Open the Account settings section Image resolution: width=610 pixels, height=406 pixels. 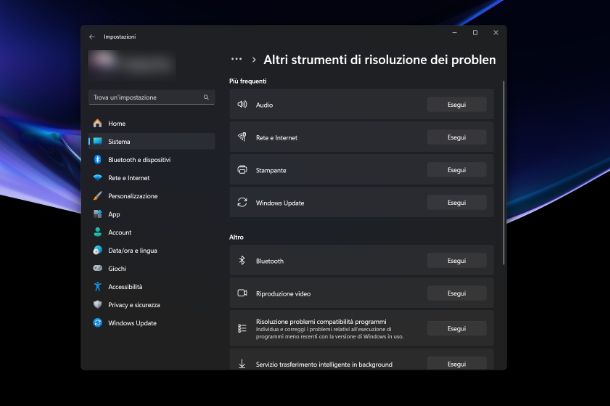pos(119,232)
